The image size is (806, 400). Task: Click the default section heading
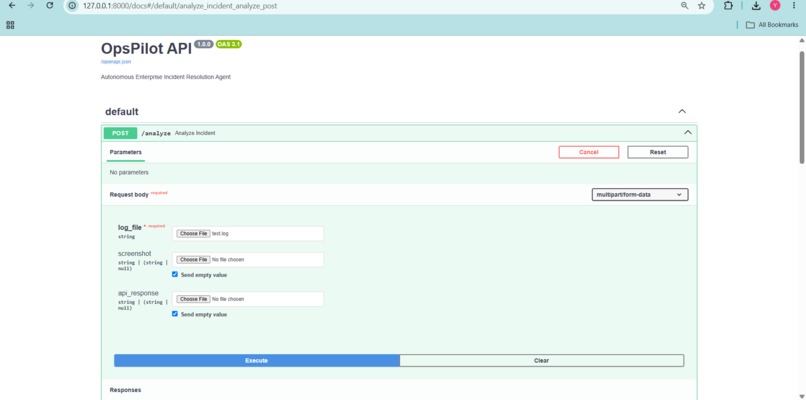122,112
